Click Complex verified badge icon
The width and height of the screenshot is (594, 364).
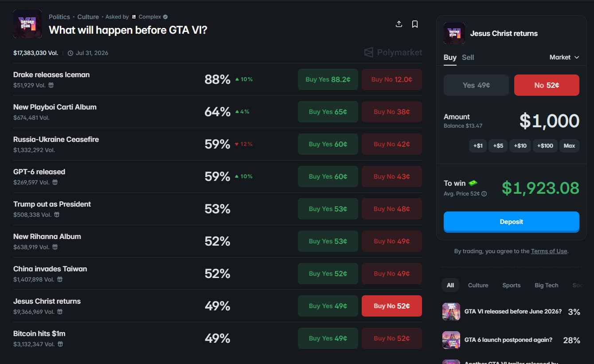coord(165,17)
